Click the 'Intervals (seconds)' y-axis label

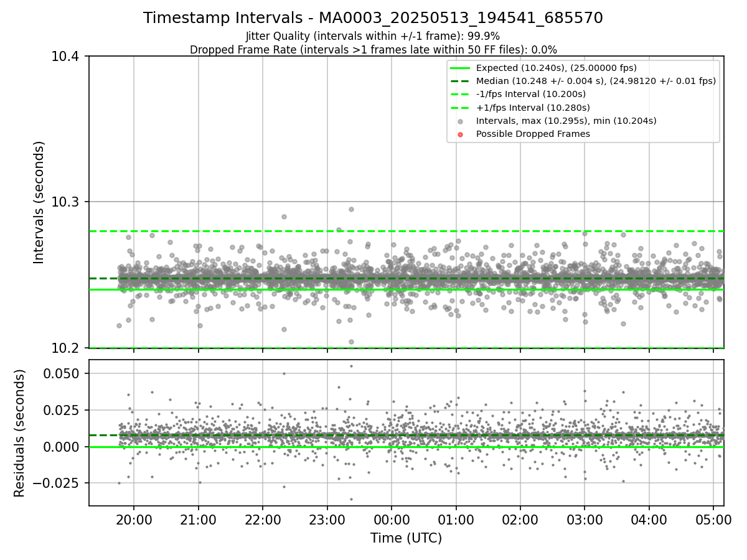pyautogui.click(x=39, y=202)
